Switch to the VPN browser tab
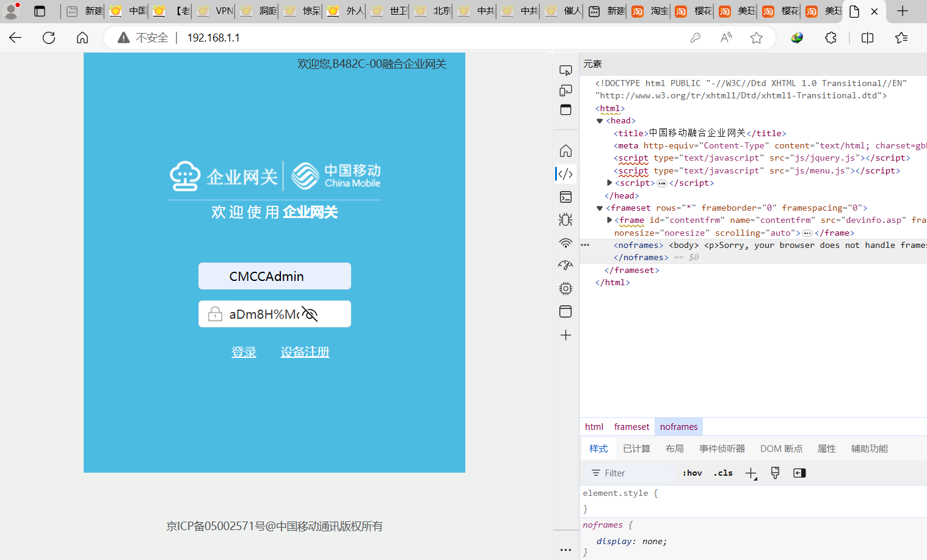This screenshot has height=560, width=927. pyautogui.click(x=214, y=11)
